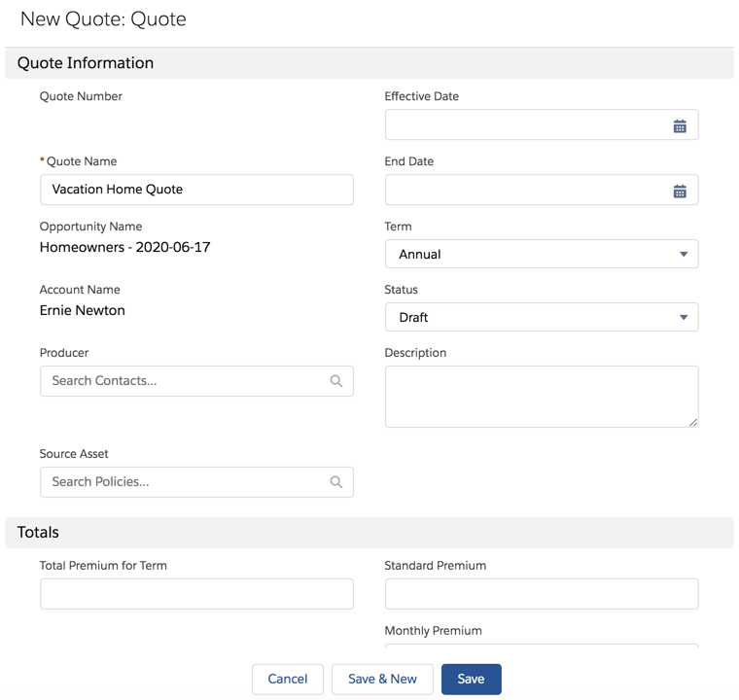Click the Homeowners - 2020-06-17 opportunity text

124,247
